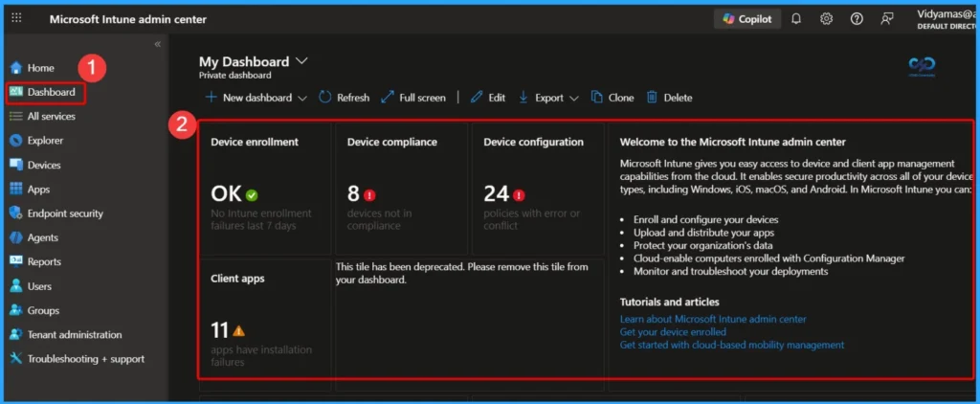980x404 pixels.
Task: Expand the New dashboard dropdown arrow
Action: coord(302,99)
